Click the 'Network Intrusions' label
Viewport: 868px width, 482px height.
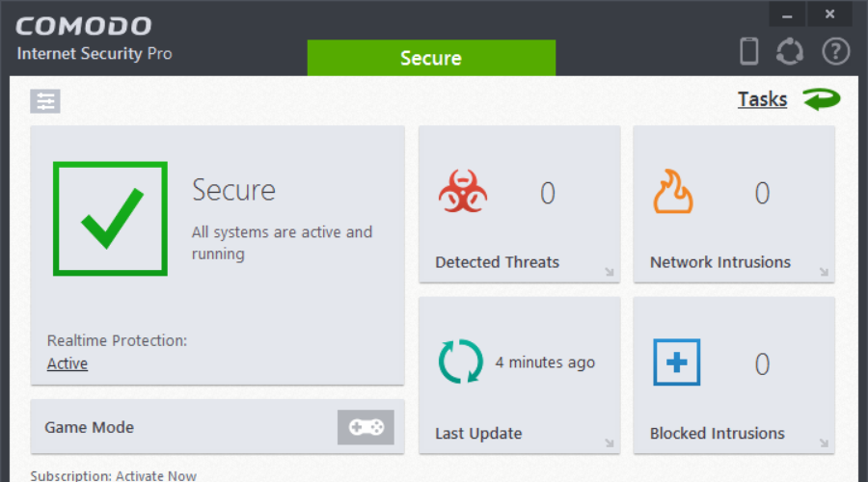(720, 262)
